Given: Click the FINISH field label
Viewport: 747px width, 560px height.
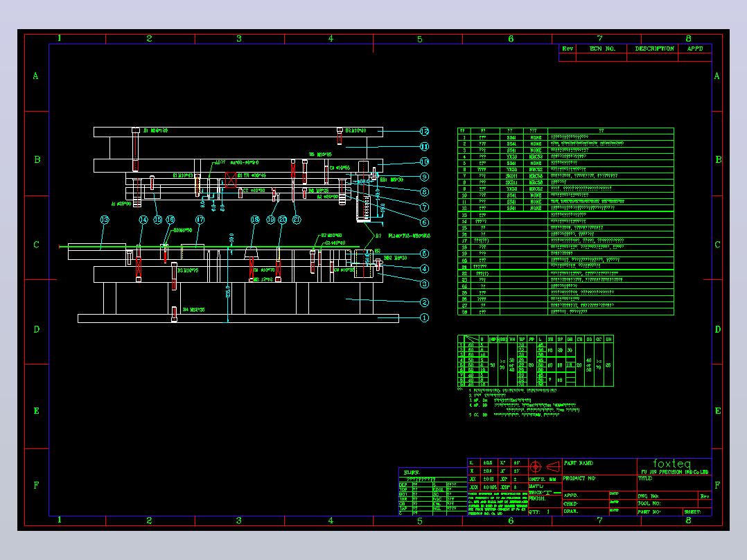Looking at the screenshot, I should pos(537,498).
